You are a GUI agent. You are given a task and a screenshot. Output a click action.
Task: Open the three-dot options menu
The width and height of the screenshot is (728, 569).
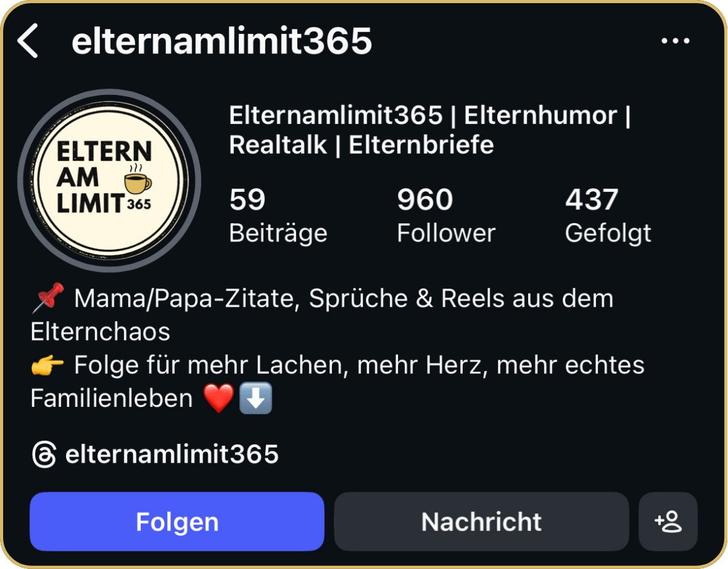click(675, 41)
